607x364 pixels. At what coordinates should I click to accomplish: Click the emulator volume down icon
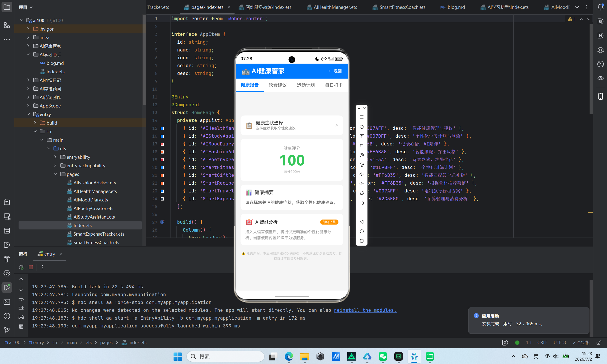click(362, 183)
